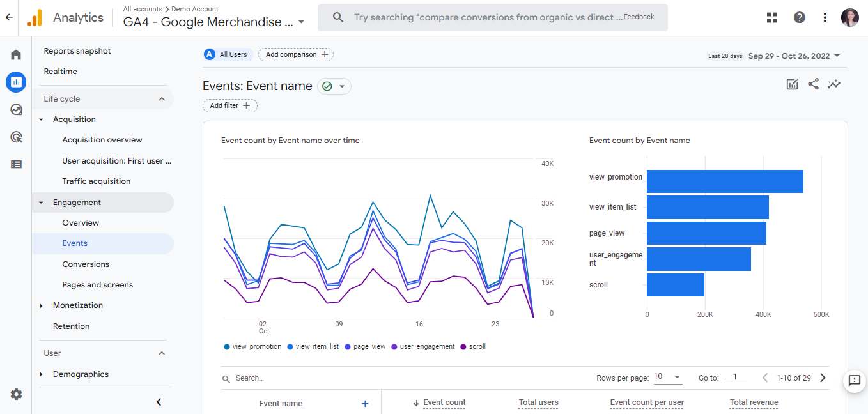Open the Home page in Analytics sidebar
Screen dimensions: 868x414
tap(16, 55)
